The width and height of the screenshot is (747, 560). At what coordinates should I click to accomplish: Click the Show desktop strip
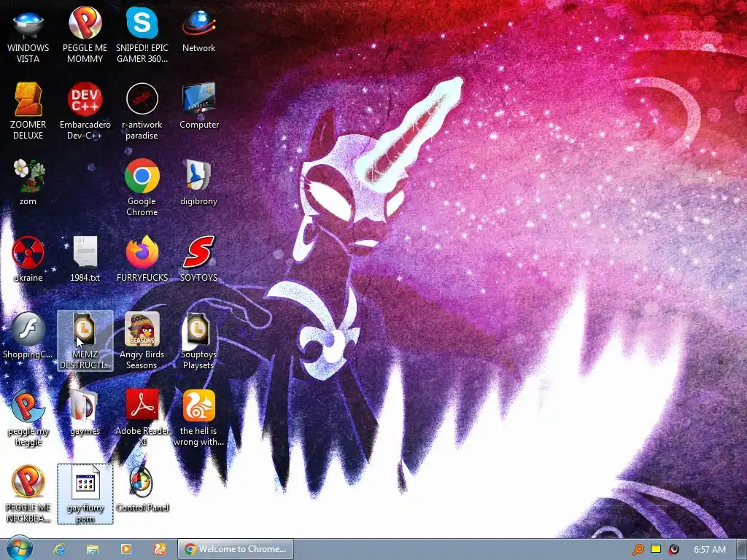point(741,549)
